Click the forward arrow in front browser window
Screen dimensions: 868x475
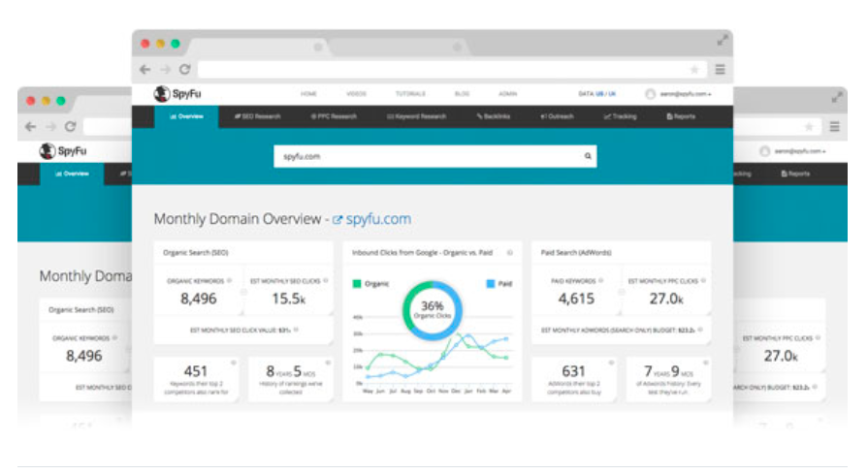pyautogui.click(x=165, y=69)
